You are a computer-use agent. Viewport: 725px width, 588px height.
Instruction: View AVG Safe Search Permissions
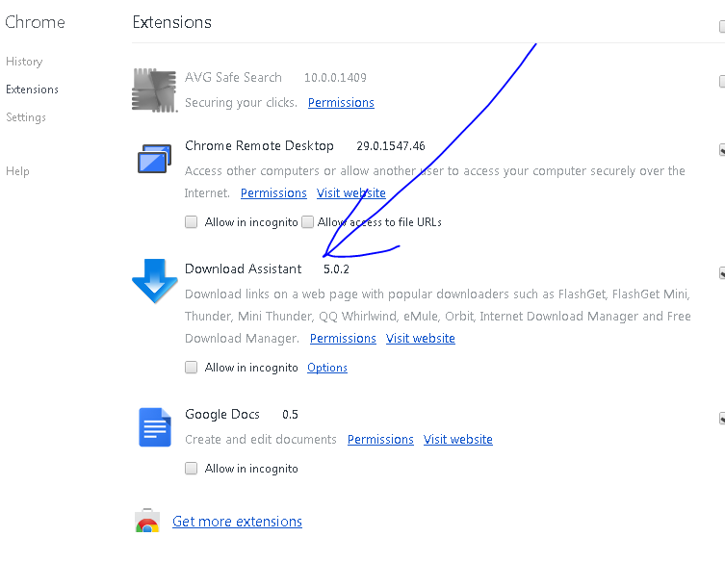[x=341, y=103]
